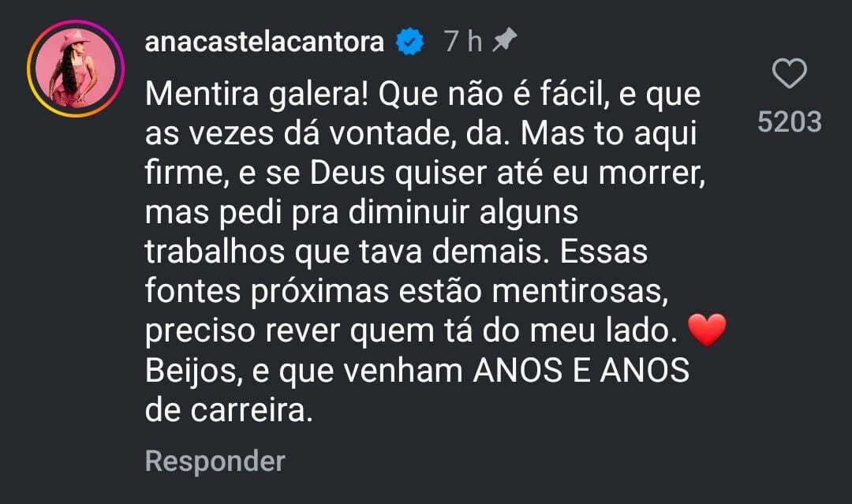852x504 pixels.
Task: Like the comment with the heart icon
Action: click(790, 74)
